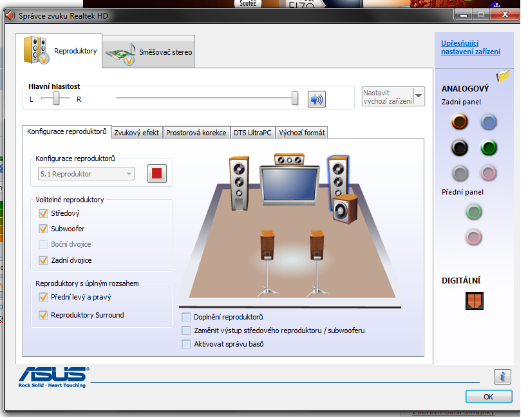Select the Konfigurace reproduktorů tab
Image resolution: width=528 pixels, height=420 pixels.
click(67, 131)
